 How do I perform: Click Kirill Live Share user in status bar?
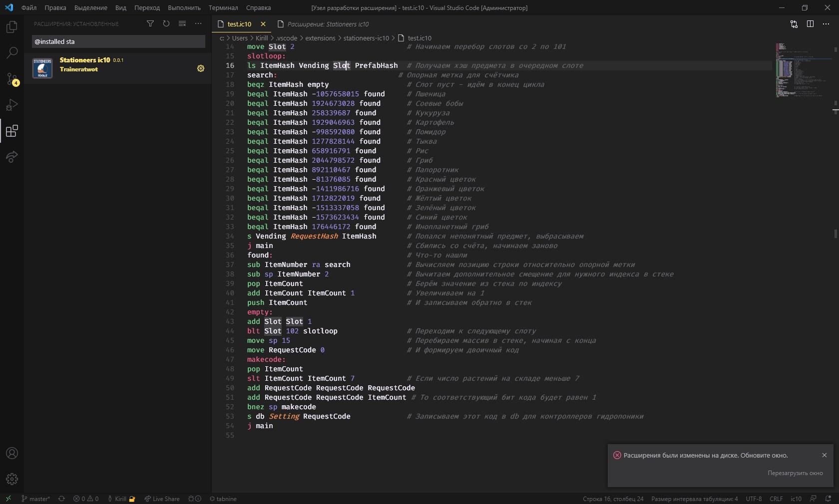(121, 499)
